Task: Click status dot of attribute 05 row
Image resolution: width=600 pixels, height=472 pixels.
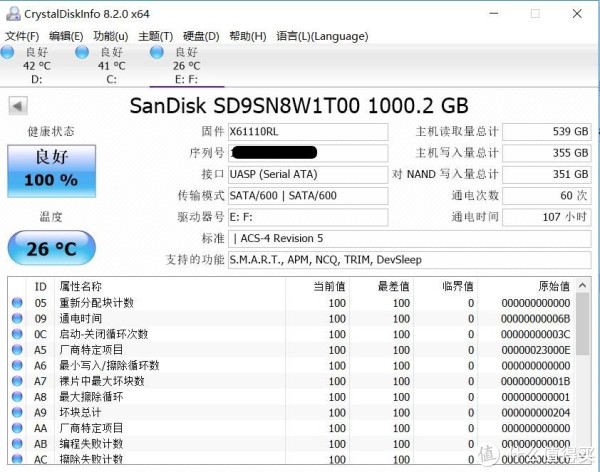Action: click(17, 302)
